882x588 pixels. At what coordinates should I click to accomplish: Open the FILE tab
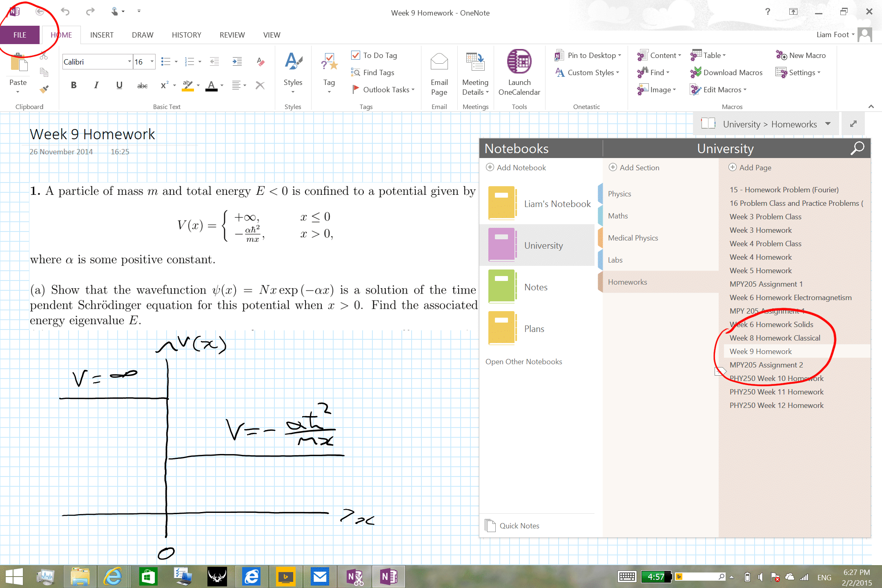pyautogui.click(x=20, y=35)
